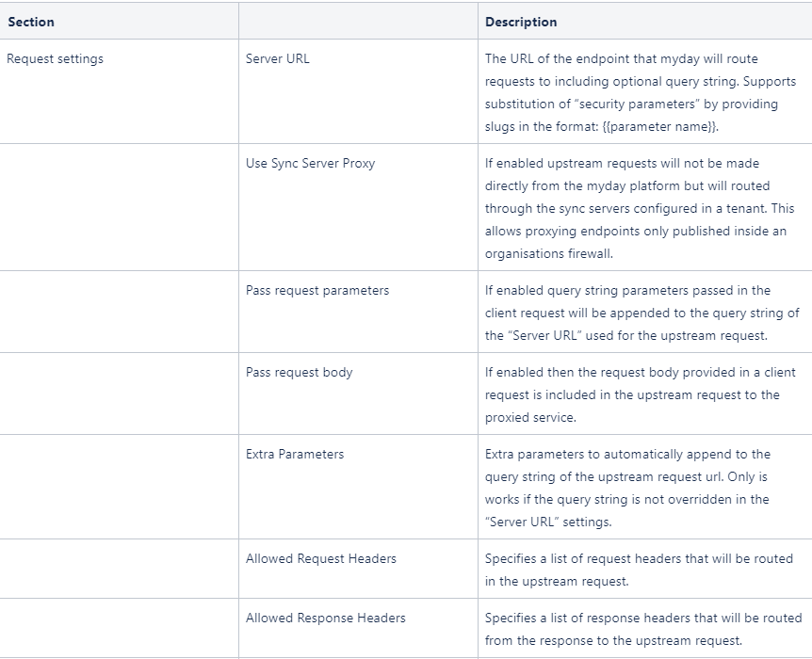Click the Allowed Response Headers description
The height and width of the screenshot is (659, 812).
tap(643, 629)
